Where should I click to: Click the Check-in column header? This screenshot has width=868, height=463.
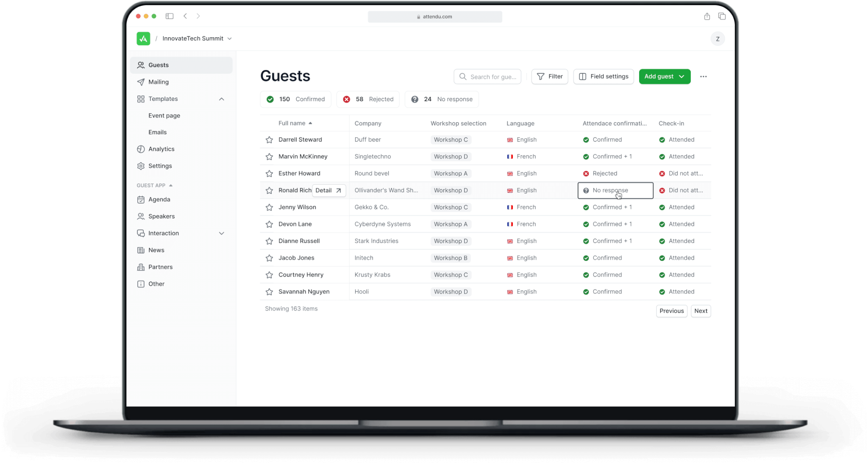pos(671,123)
